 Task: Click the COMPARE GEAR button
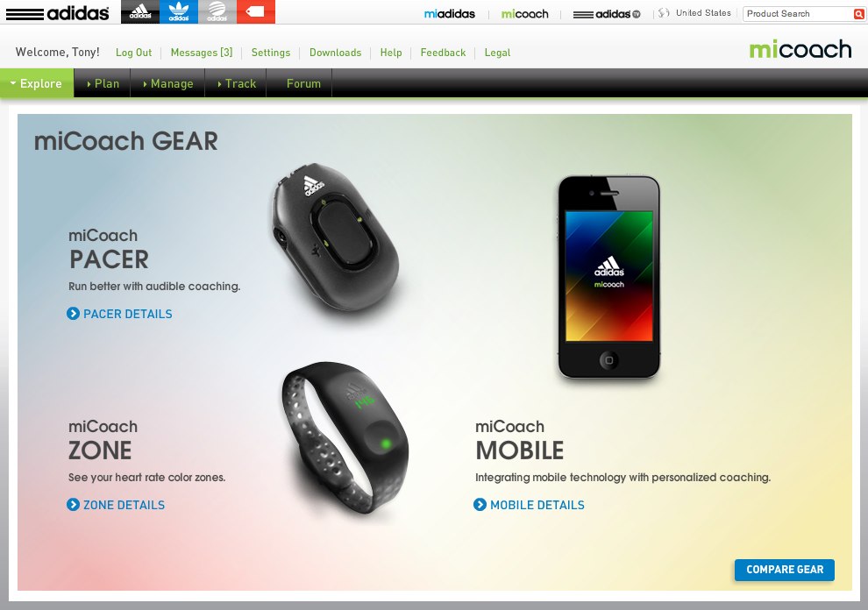(x=785, y=570)
